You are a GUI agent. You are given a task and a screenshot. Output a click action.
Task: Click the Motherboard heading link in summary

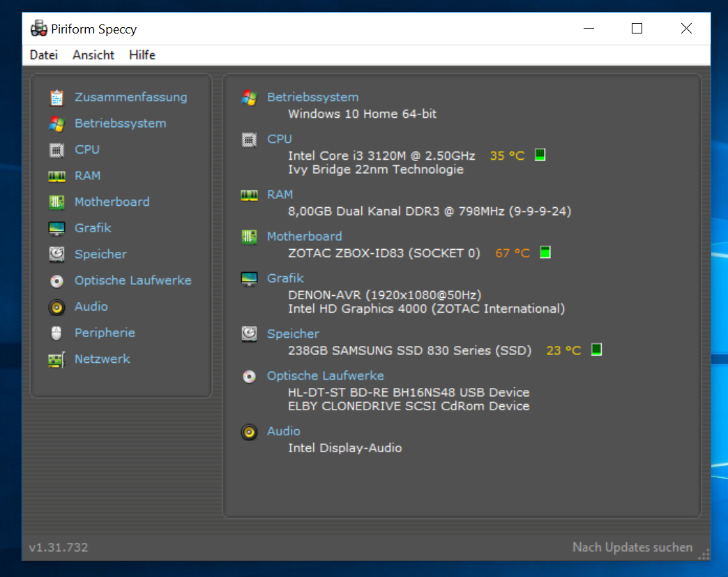point(304,236)
